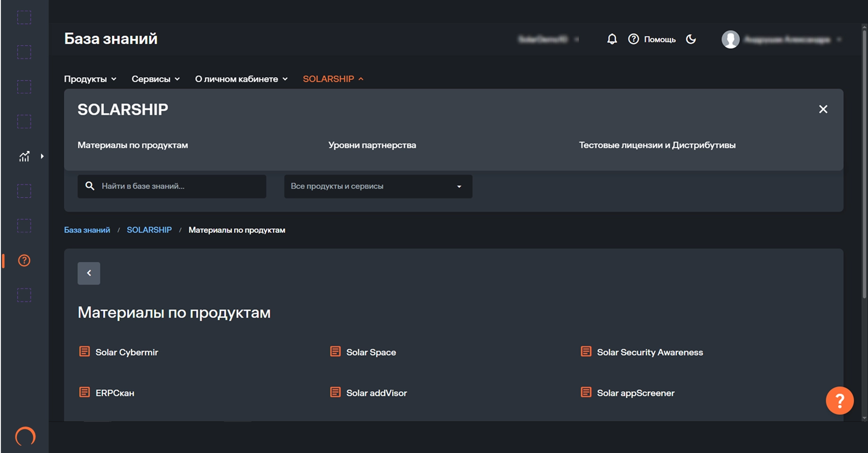Image resolution: width=868 pixels, height=453 pixels.
Task: Open analytics chart icon in sidebar
Action: [x=24, y=156]
